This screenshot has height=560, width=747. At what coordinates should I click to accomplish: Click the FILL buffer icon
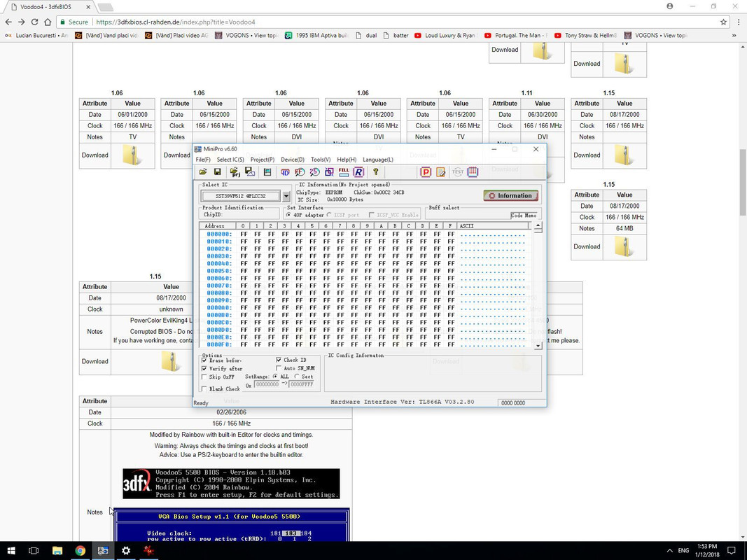tap(344, 172)
